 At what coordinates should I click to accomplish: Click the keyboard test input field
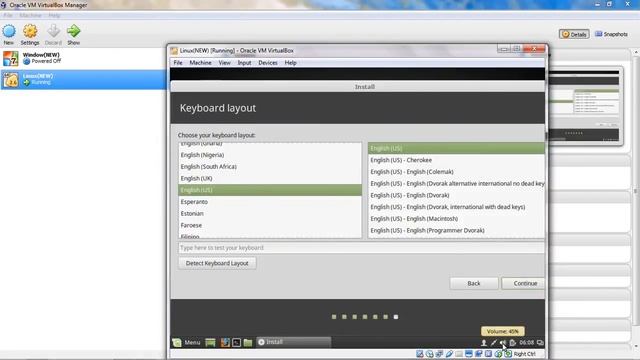coord(361,248)
